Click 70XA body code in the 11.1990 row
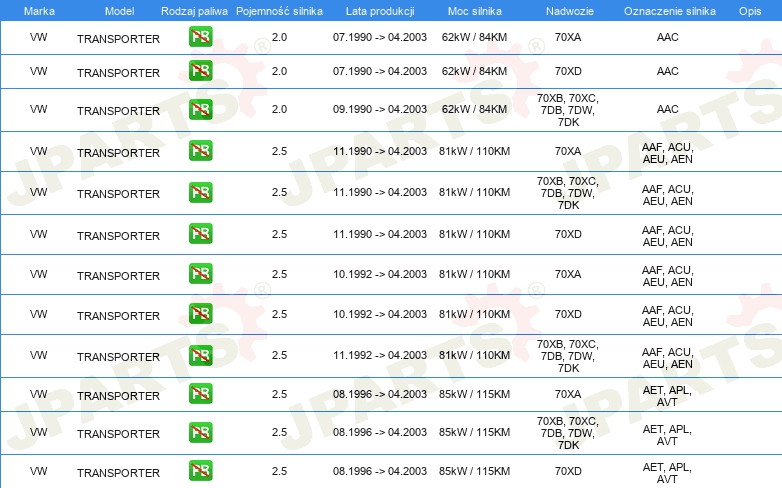 click(x=568, y=151)
